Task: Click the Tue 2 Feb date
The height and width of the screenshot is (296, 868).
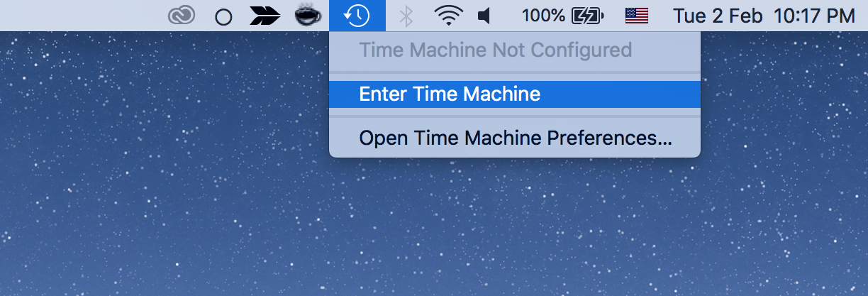Action: coord(718,16)
